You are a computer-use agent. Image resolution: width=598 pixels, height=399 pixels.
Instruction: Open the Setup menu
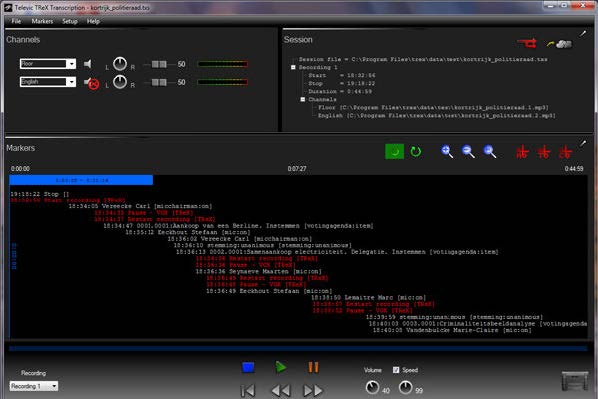(70, 21)
